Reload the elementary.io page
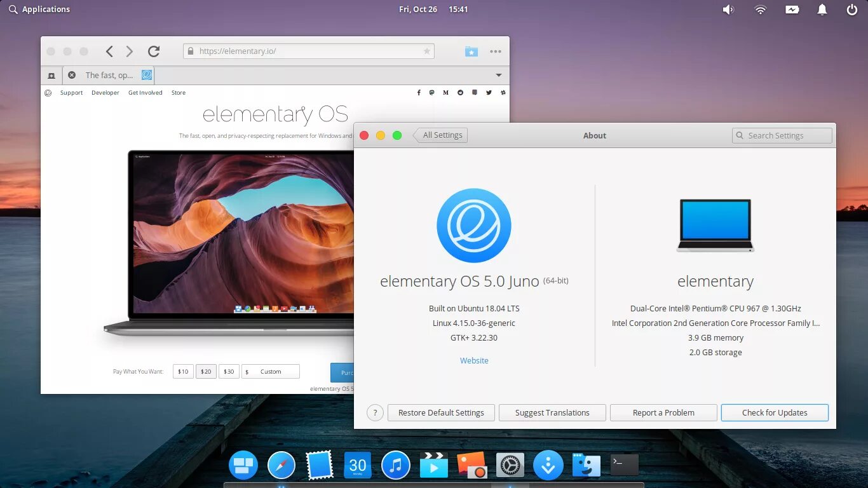 [x=153, y=51]
